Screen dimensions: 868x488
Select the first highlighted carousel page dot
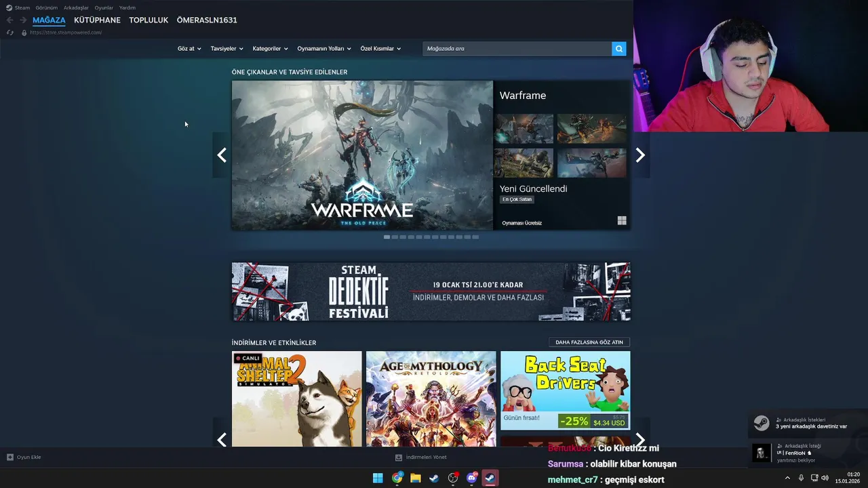point(387,237)
